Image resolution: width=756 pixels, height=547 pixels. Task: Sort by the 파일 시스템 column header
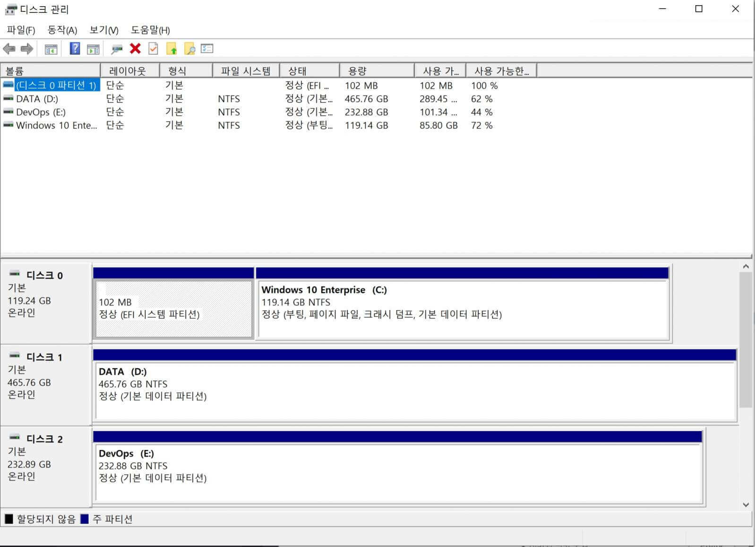coord(246,71)
